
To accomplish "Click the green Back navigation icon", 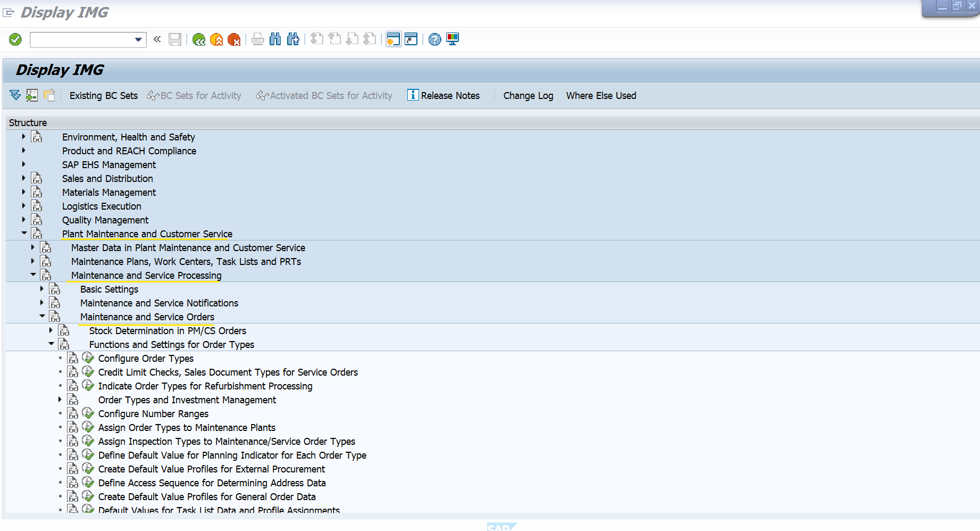I will 199,39.
